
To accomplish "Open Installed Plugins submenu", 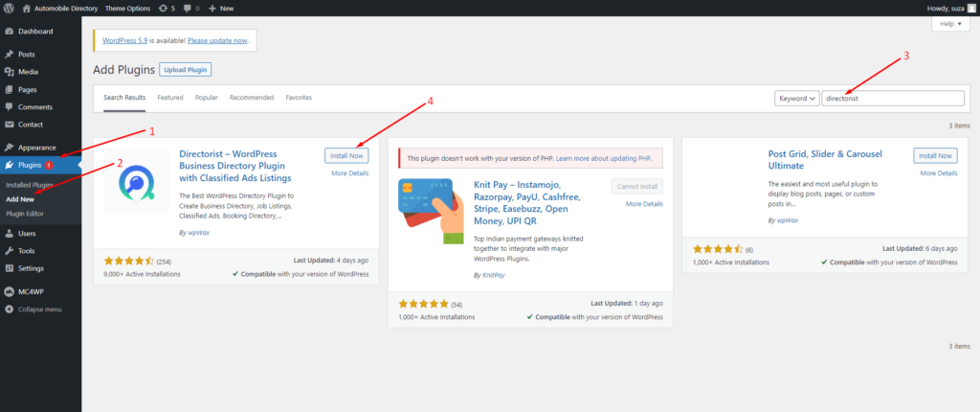I will [x=29, y=185].
